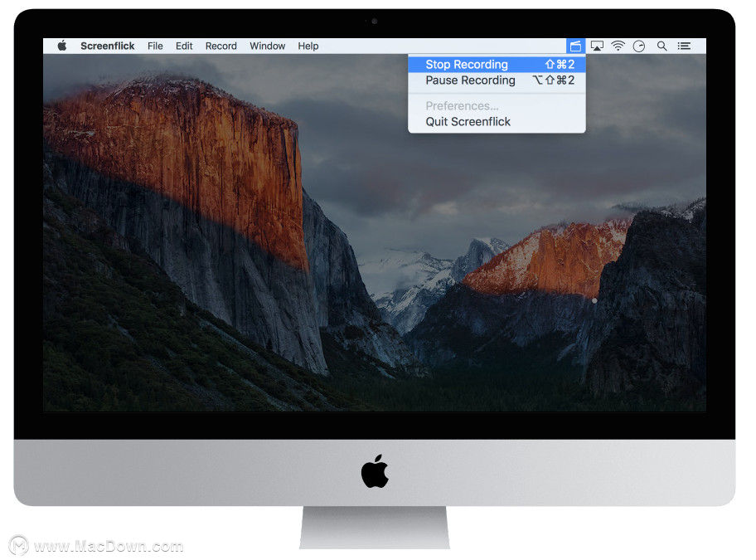
Task: Open the Apple menu
Action: click(61, 46)
